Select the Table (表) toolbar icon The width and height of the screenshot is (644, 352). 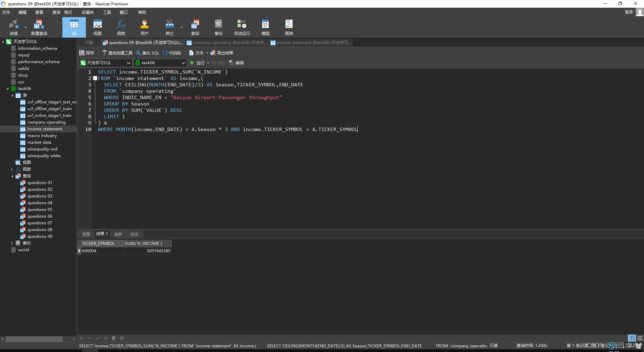point(74,27)
